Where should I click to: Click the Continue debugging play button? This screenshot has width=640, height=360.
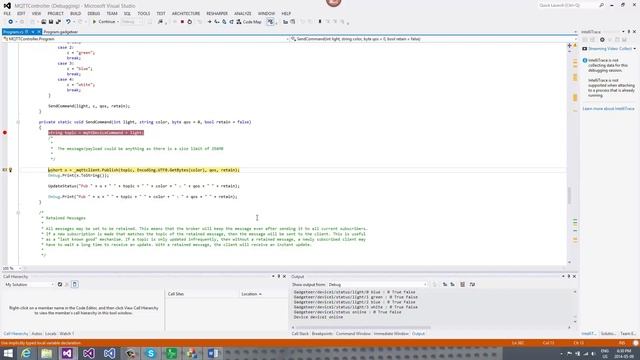[x=94, y=22]
